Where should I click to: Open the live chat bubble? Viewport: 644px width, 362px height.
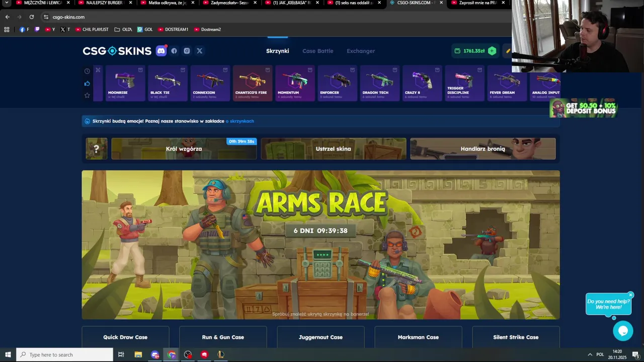pyautogui.click(x=623, y=331)
